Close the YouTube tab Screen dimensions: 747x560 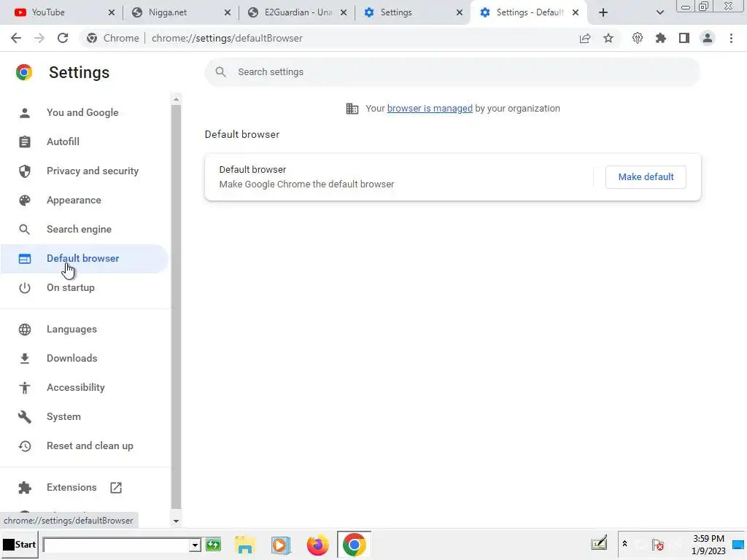point(112,12)
